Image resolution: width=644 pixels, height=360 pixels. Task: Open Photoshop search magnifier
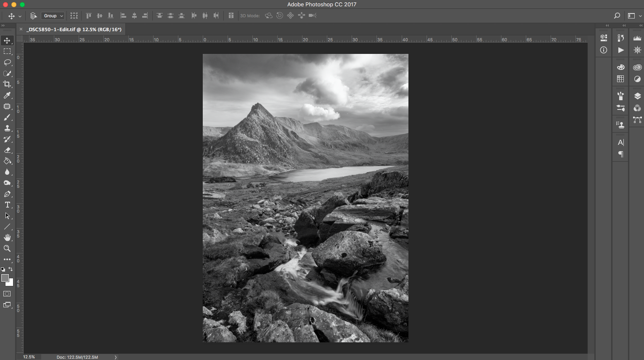(x=617, y=16)
